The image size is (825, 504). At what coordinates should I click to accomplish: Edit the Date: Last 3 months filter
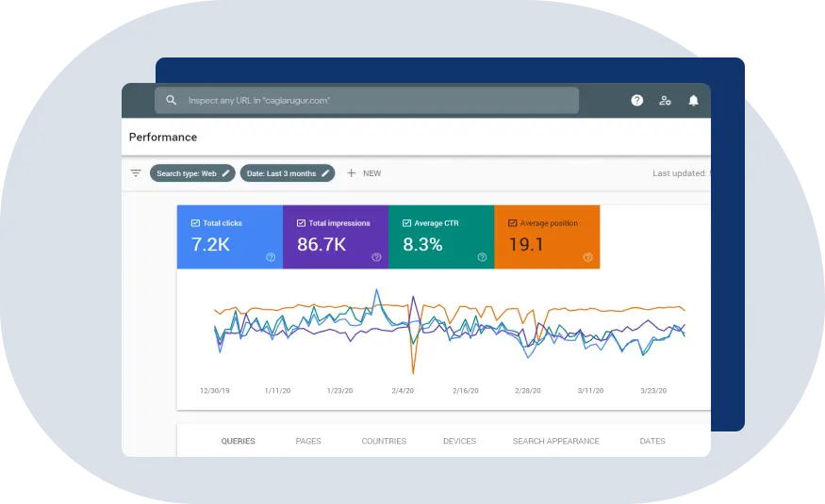click(x=288, y=173)
